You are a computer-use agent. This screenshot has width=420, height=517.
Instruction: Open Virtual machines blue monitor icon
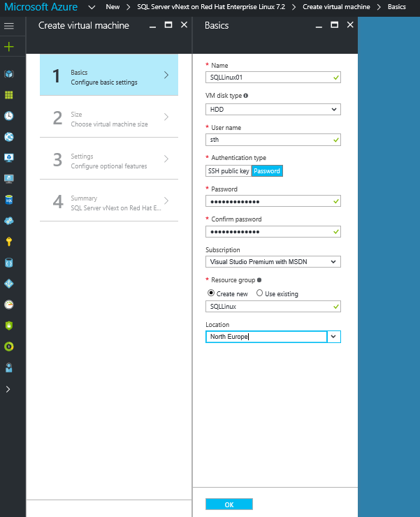[9, 158]
